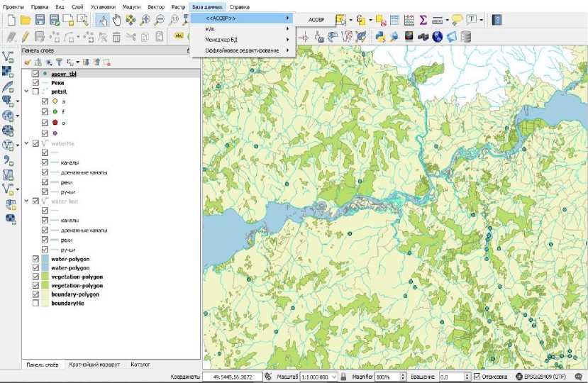588x383 pixels.
Task: Click the Delete Selected trash icon
Action: (x=116, y=36)
